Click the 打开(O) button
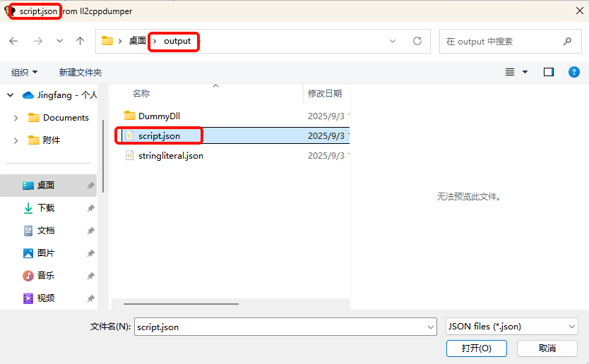The width and height of the screenshot is (589, 364). pyautogui.click(x=476, y=348)
